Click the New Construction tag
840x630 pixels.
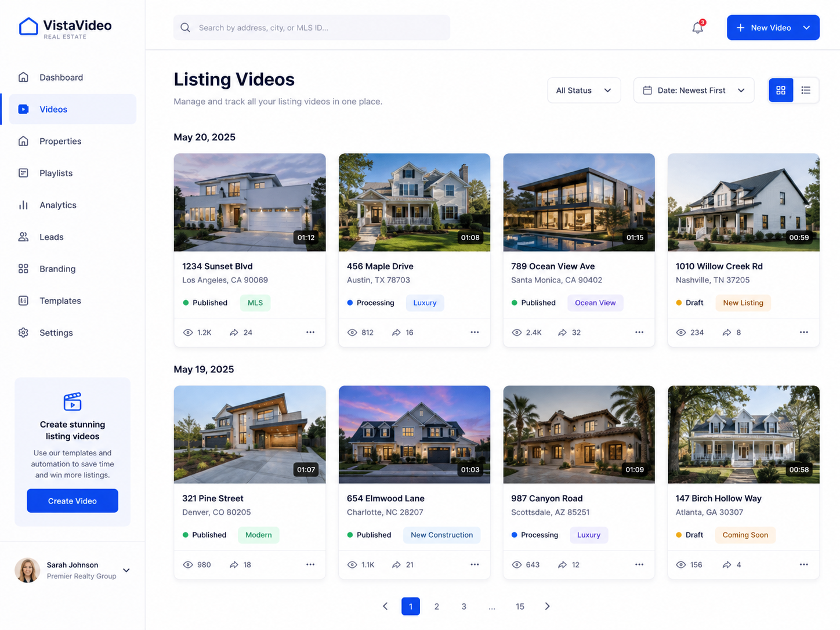pyautogui.click(x=442, y=535)
